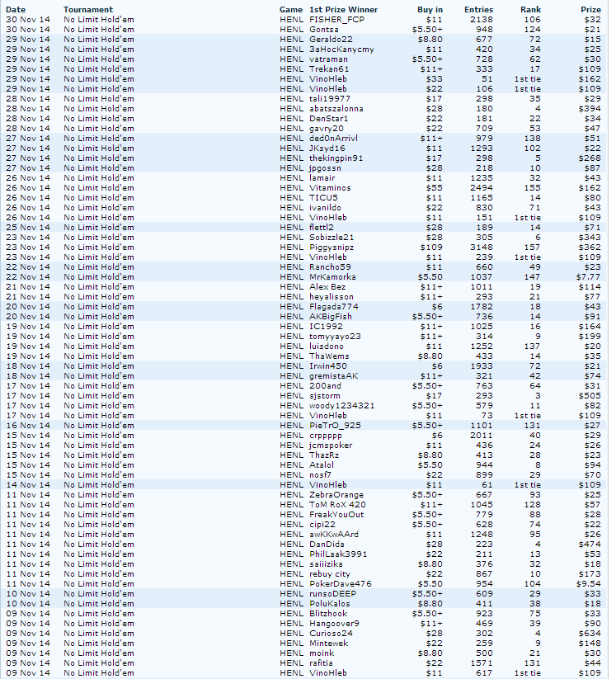Select winner name awKKwAArd

[334, 535]
